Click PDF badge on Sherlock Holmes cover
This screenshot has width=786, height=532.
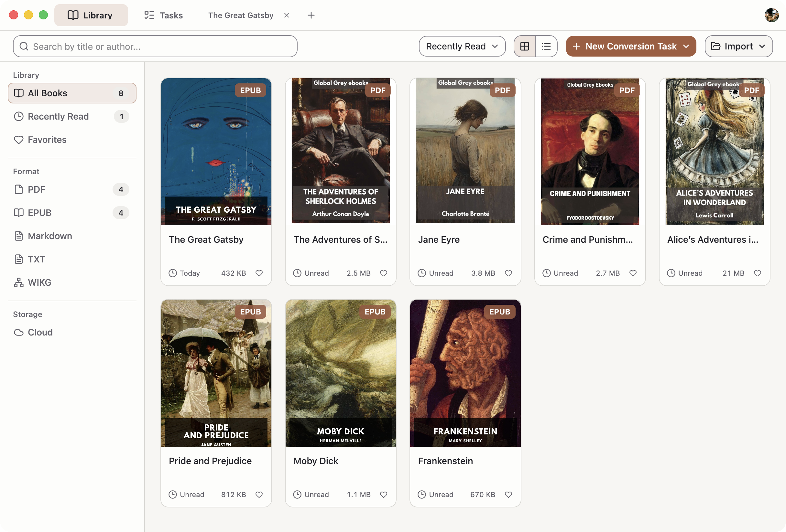coord(377,90)
